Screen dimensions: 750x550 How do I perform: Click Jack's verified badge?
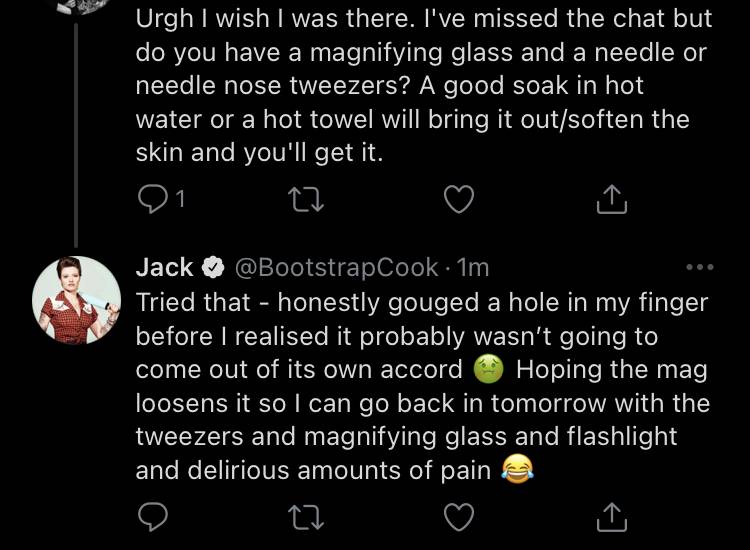(x=213, y=267)
